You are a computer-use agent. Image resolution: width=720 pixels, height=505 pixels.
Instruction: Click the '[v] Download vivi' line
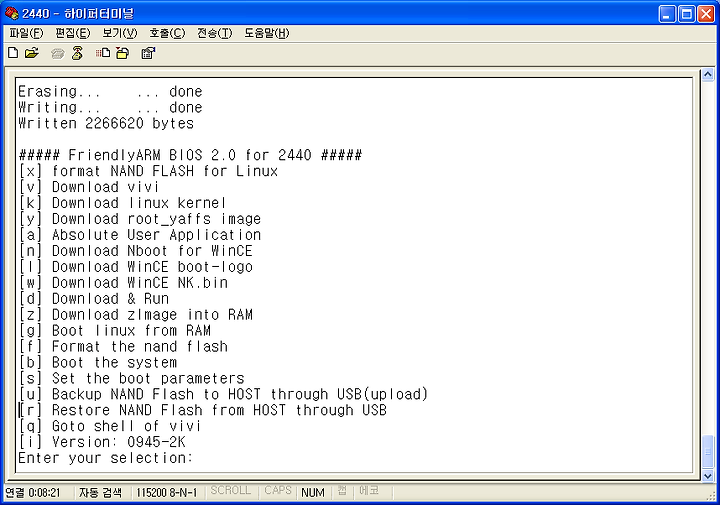tap(89, 187)
